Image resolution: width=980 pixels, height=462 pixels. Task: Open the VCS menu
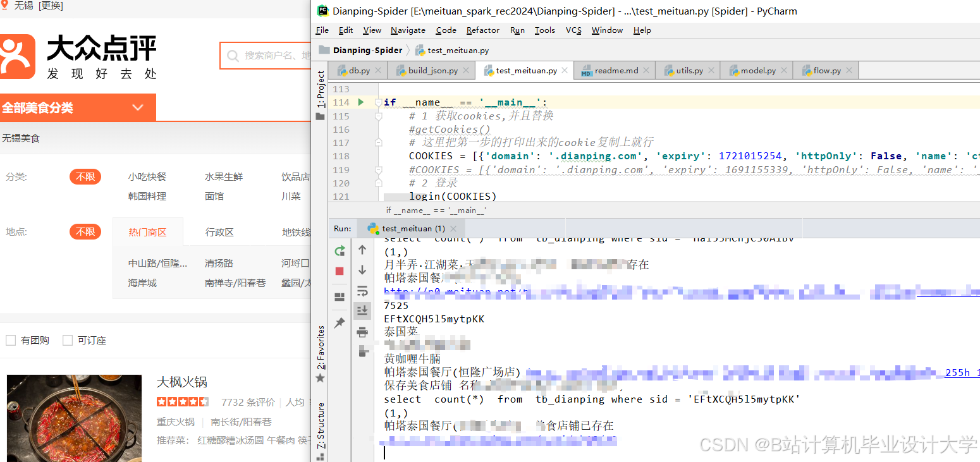[573, 30]
